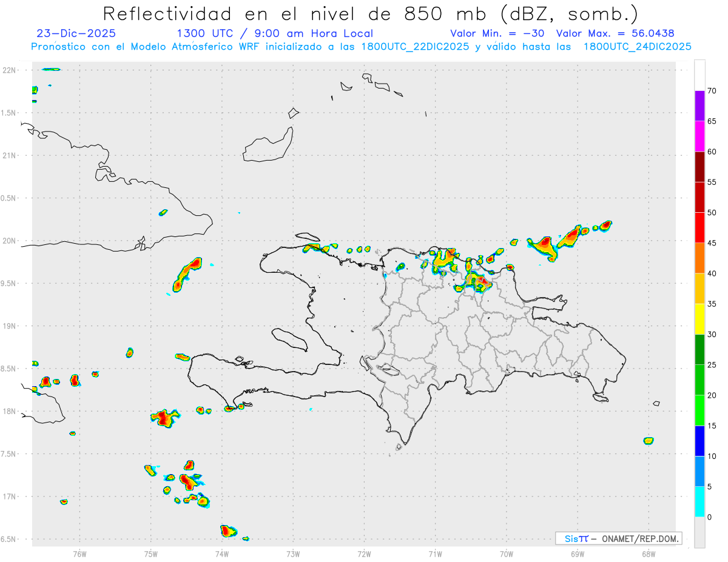Click the '76W' longitude label
728x562 pixels.
point(79,553)
